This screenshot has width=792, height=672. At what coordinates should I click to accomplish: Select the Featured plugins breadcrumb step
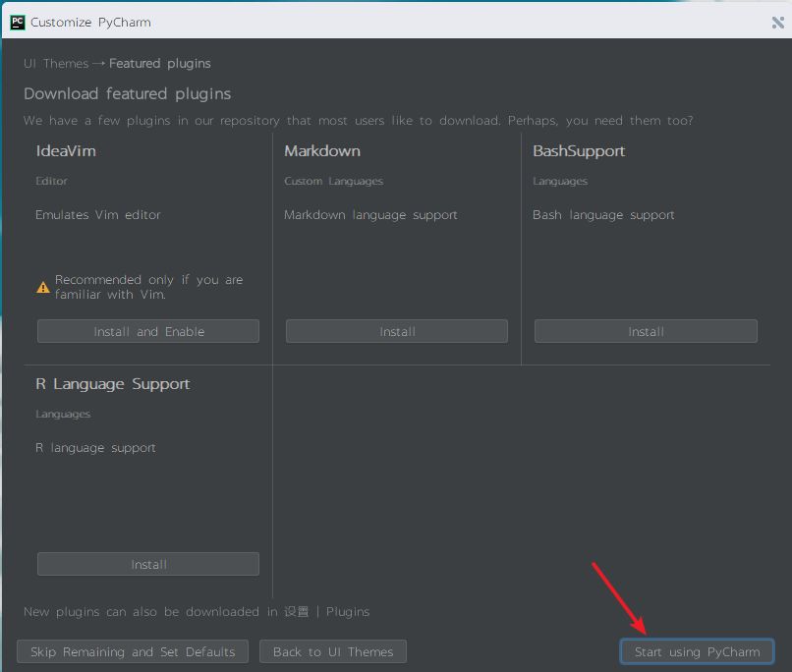[x=160, y=64]
